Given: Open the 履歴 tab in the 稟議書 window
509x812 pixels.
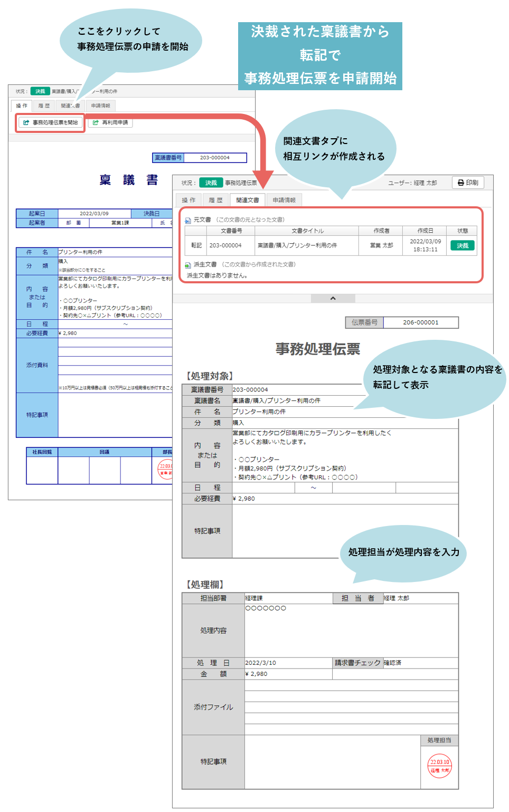Looking at the screenshot, I should point(44,106).
